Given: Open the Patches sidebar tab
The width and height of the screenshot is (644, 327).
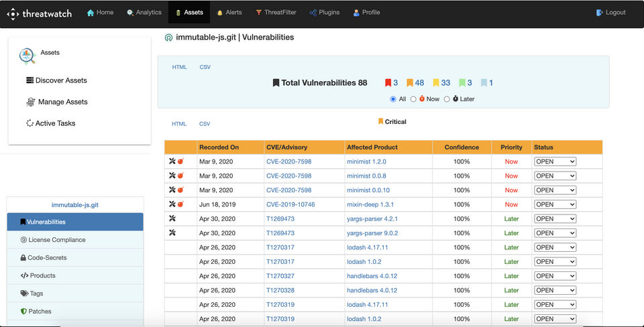Looking at the screenshot, I should click(x=75, y=312).
